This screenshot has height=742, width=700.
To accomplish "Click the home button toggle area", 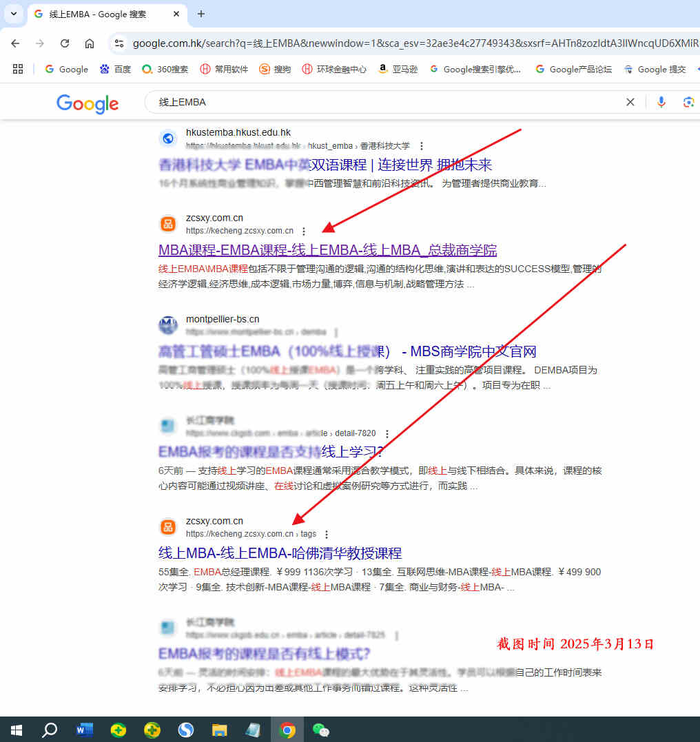I will pos(90,42).
